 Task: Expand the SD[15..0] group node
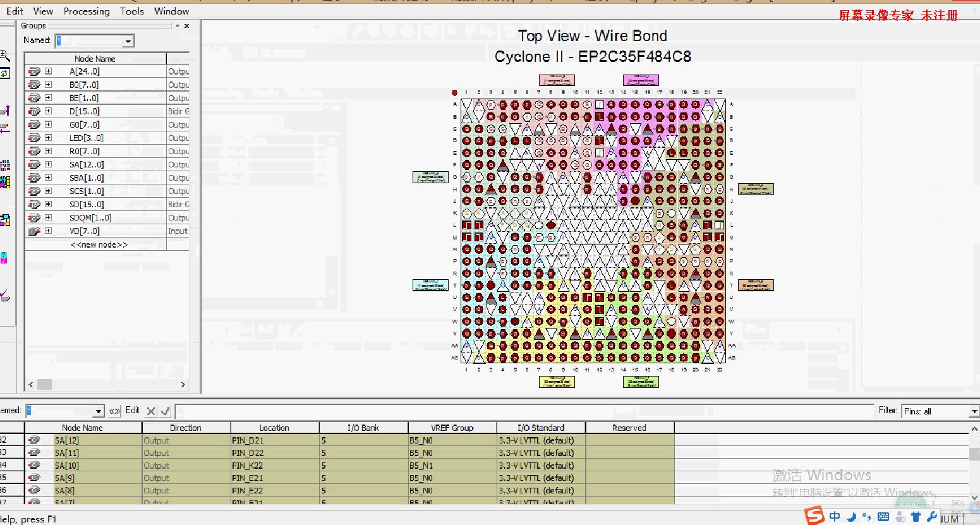click(x=48, y=204)
